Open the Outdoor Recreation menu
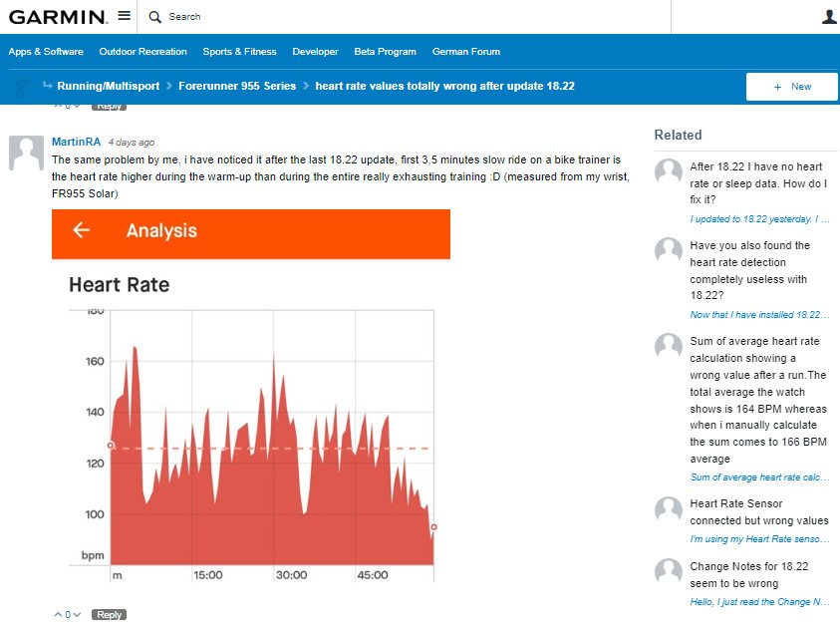Image resolution: width=840 pixels, height=634 pixels. click(x=143, y=52)
